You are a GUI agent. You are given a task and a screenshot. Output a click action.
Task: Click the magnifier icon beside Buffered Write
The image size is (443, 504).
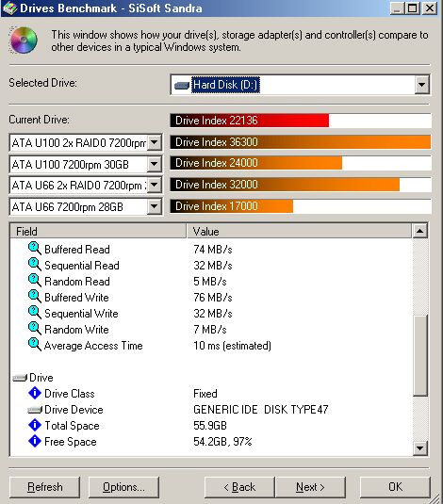pos(35,297)
